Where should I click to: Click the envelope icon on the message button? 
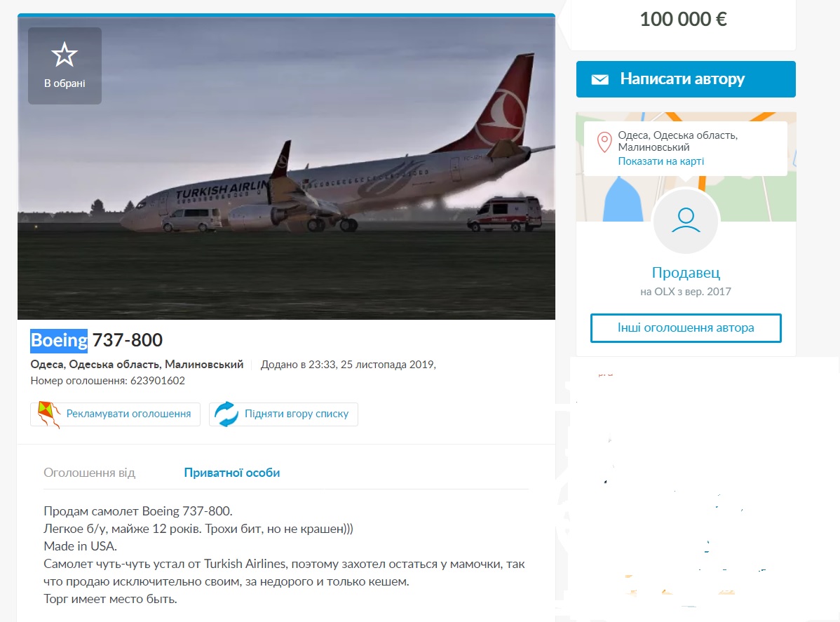[600, 79]
